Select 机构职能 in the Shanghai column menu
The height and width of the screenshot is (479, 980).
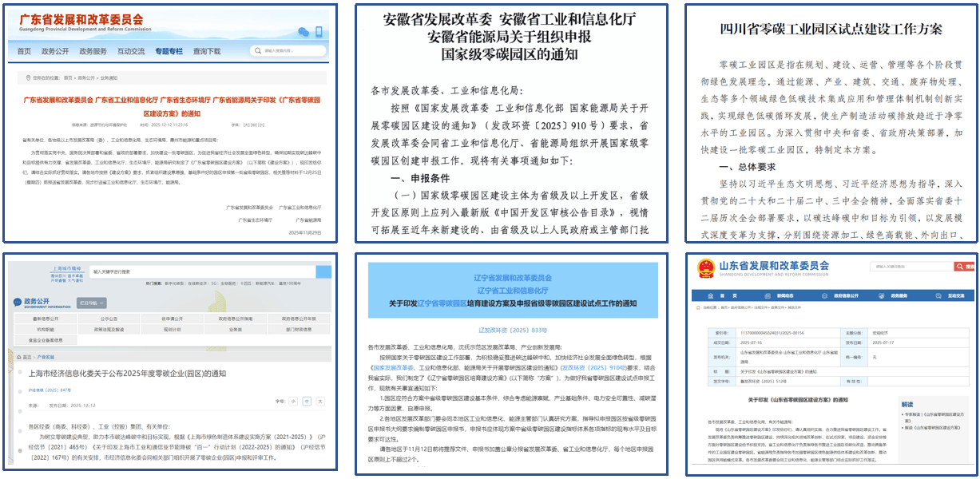[47, 329]
